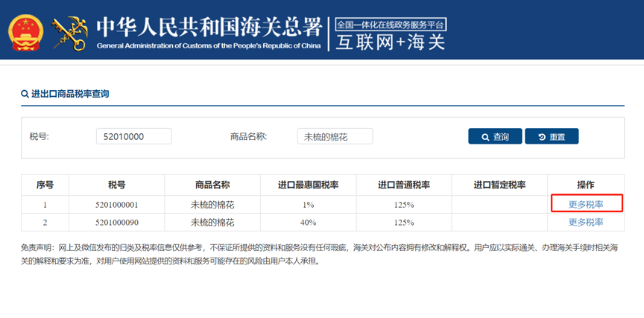Click the 操作 column header
Viewport: 644px width, 318px height.
click(x=586, y=185)
